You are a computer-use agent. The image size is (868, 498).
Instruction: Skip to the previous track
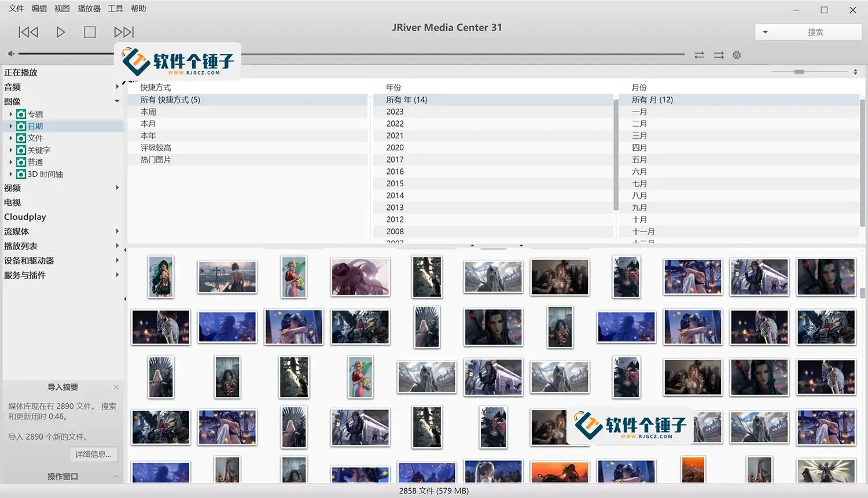[x=28, y=32]
